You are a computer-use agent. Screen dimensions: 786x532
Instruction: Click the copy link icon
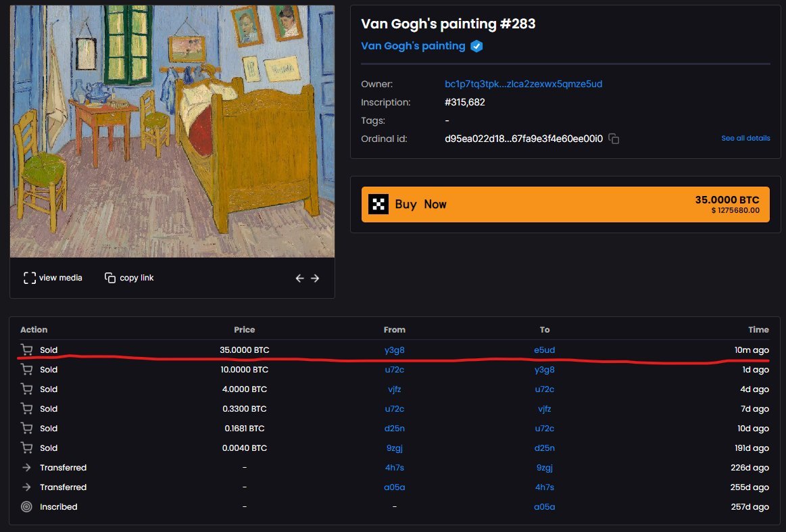pyautogui.click(x=109, y=278)
